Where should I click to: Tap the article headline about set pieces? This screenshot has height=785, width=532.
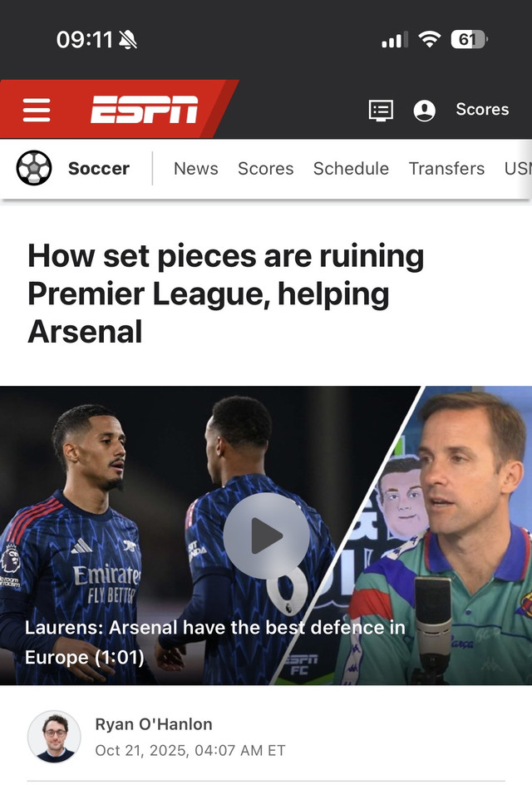click(226, 294)
